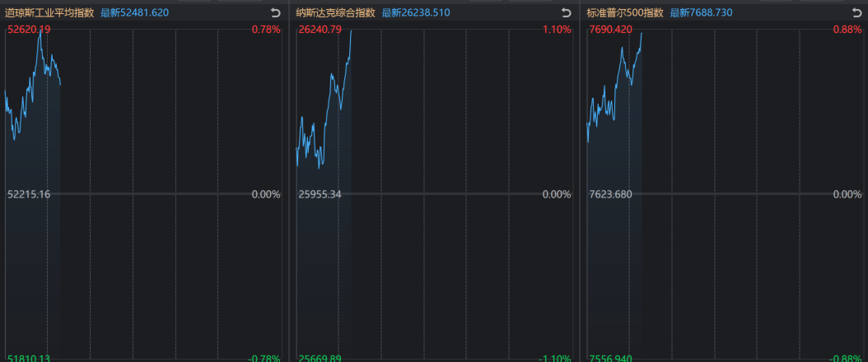The height and width of the screenshot is (362, 868).
Task: Click the Dow high price label 52620.19
Action: [29, 30]
